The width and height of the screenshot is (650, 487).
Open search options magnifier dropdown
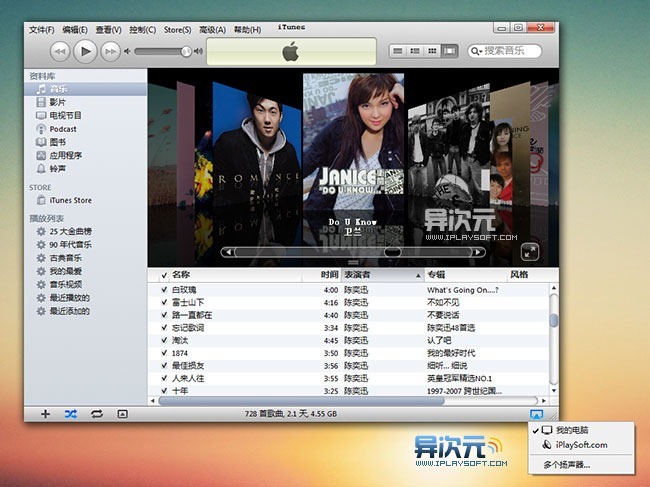click(x=476, y=51)
